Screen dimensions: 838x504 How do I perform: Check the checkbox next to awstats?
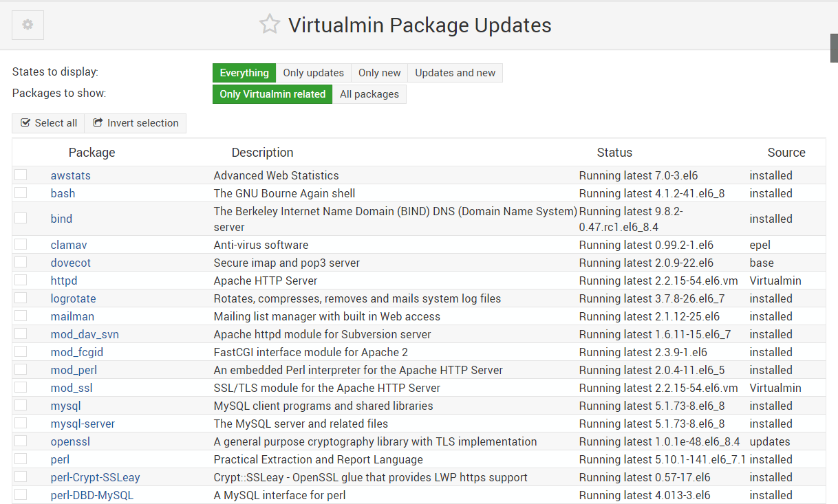coord(21,174)
